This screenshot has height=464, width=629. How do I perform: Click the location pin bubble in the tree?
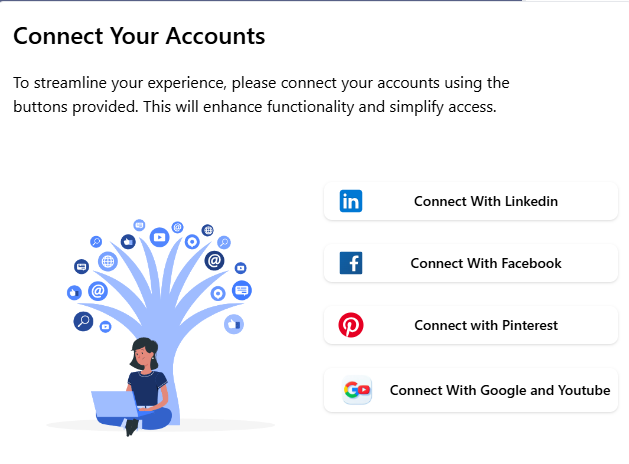tap(192, 242)
